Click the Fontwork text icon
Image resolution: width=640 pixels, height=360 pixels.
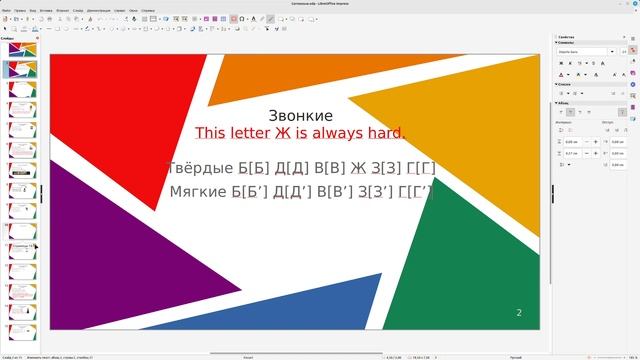pyautogui.click(x=253, y=19)
